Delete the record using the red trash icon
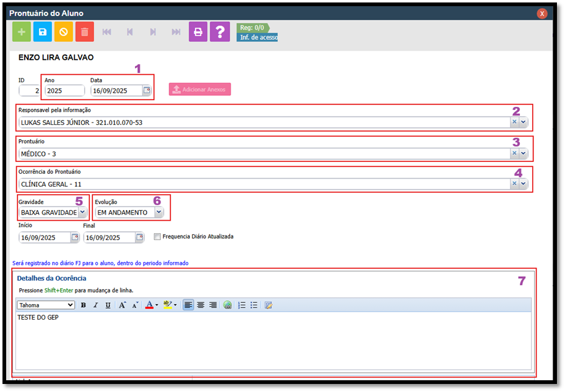The height and width of the screenshot is (392, 565). [x=85, y=32]
